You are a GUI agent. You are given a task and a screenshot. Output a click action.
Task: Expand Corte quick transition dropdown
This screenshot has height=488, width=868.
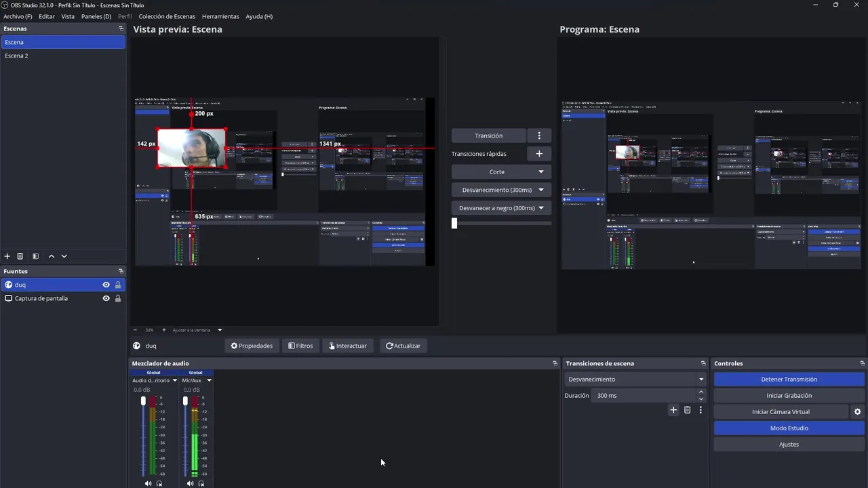pos(540,171)
